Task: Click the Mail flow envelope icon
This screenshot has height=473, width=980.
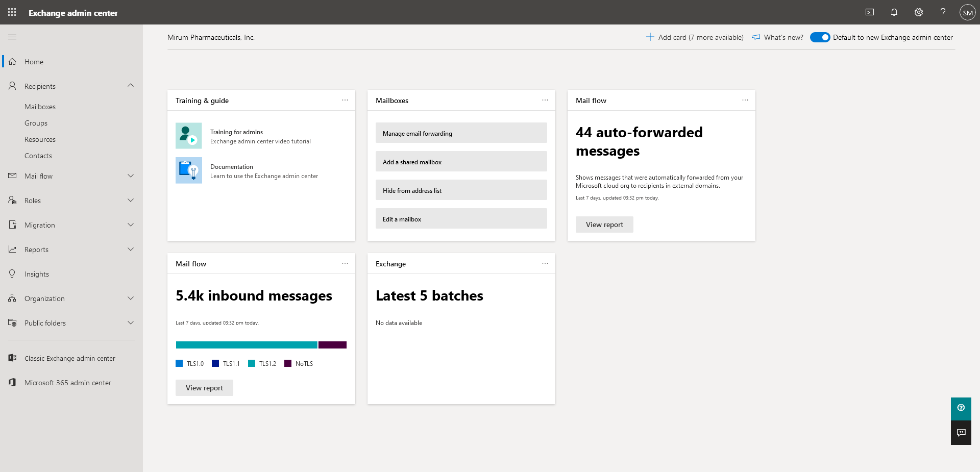Action: coord(12,176)
